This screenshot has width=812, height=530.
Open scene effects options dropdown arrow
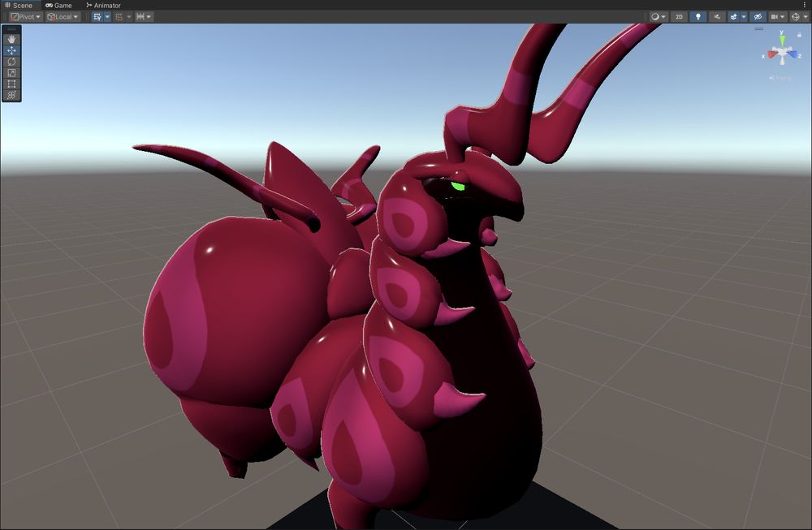coord(744,16)
